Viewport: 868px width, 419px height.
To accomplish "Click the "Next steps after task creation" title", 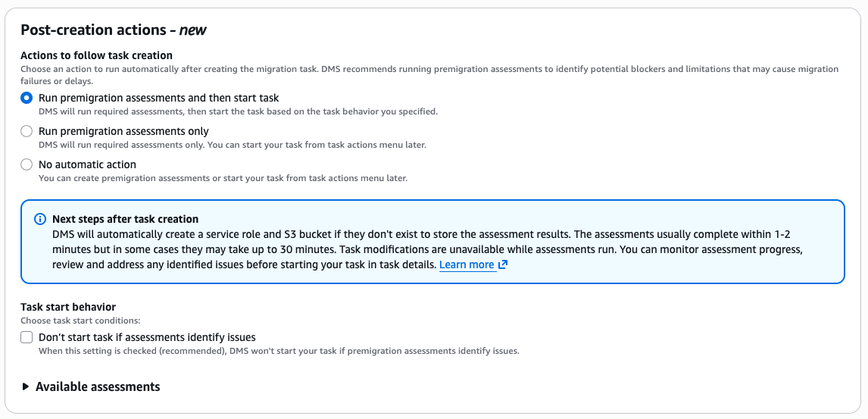I will tap(125, 219).
